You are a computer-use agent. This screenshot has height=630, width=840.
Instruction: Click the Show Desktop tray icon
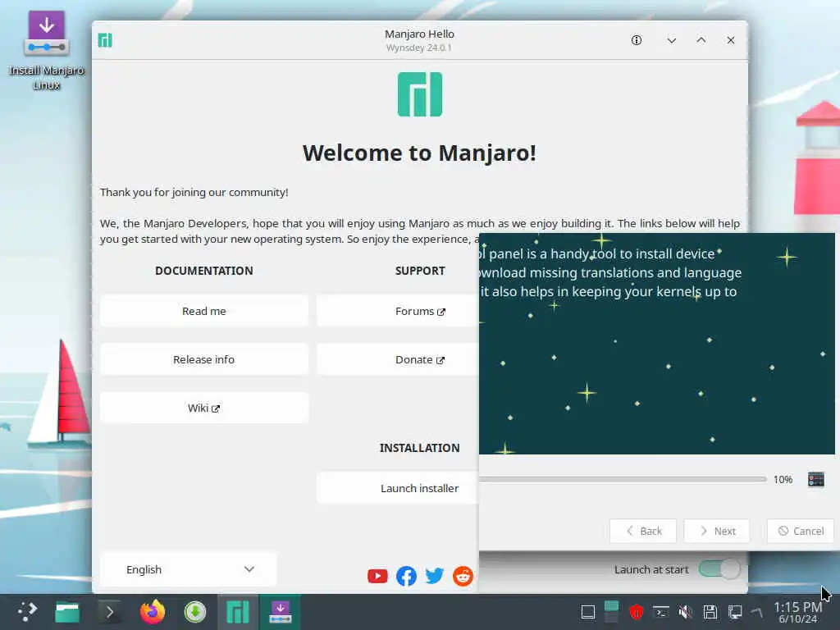click(587, 612)
